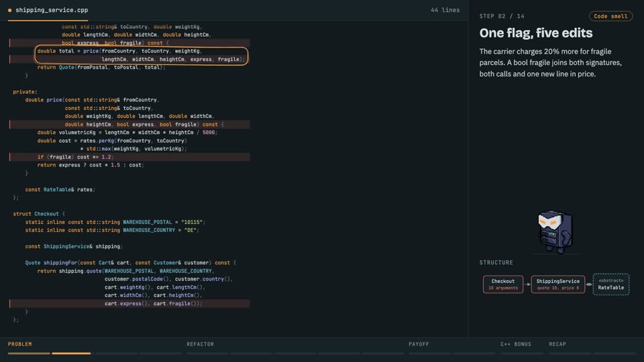Click the "cart.weightKg(), cart.lengthCm()," line
Screen dimensions: 644x362
coord(154,288)
